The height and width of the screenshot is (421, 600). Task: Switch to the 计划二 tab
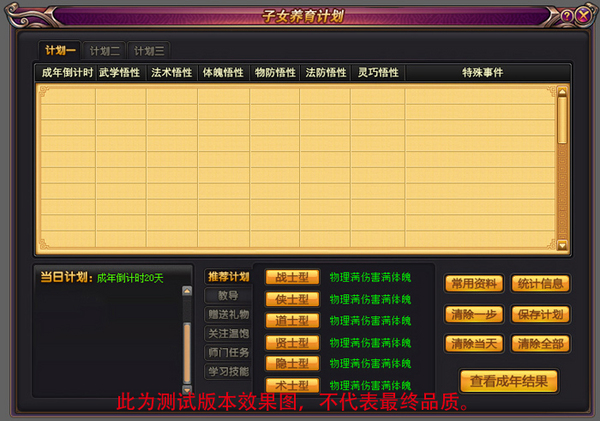(x=105, y=50)
